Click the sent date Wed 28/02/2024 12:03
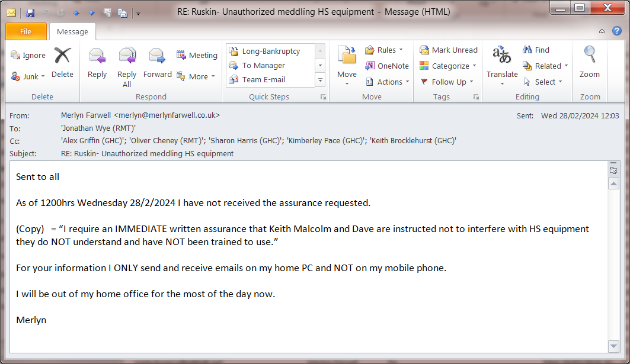The height and width of the screenshot is (364, 630). (580, 115)
